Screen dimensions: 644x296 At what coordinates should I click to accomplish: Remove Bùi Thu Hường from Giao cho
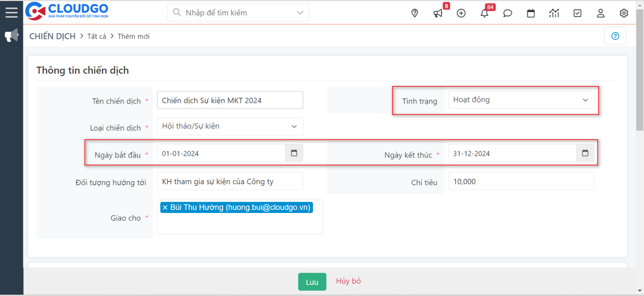pos(165,207)
